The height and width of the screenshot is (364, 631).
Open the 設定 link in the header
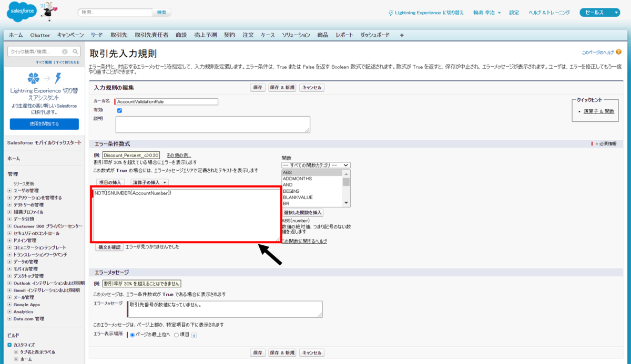(x=514, y=13)
